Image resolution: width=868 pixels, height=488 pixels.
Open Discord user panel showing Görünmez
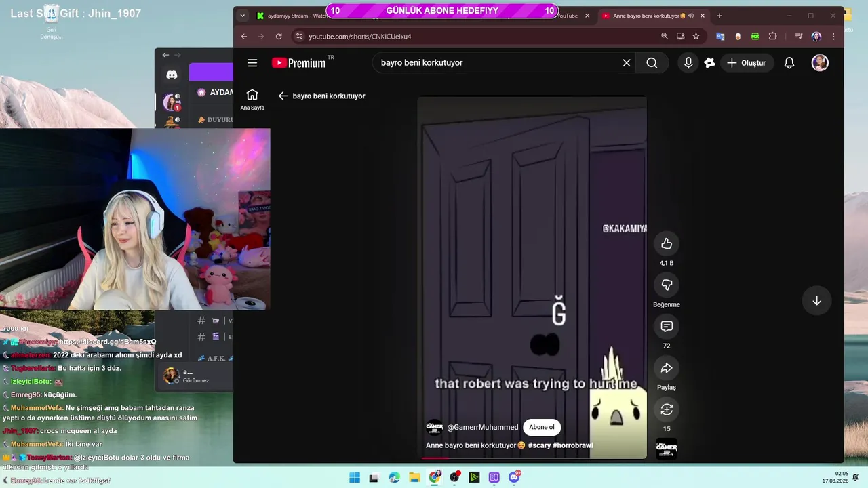coord(195,376)
